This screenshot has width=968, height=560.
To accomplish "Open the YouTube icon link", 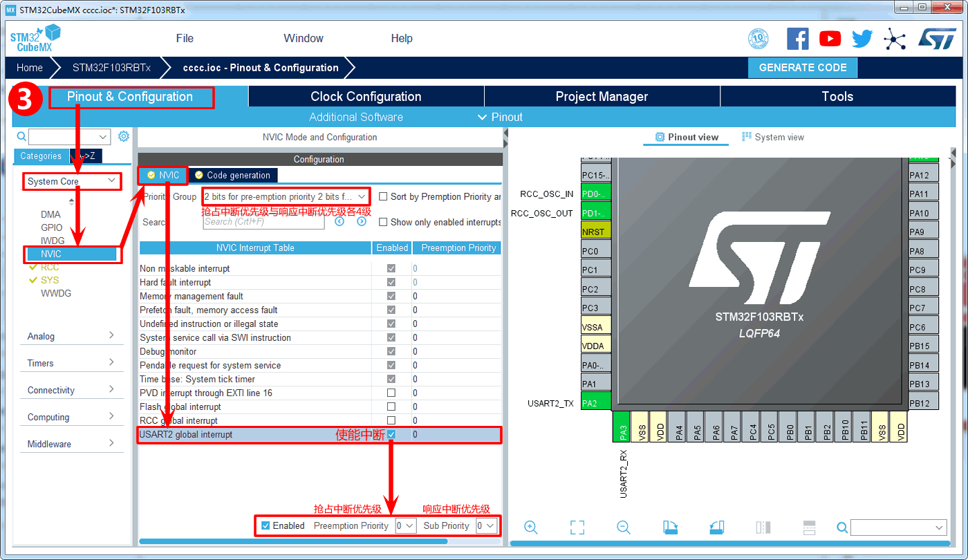I will (x=830, y=39).
